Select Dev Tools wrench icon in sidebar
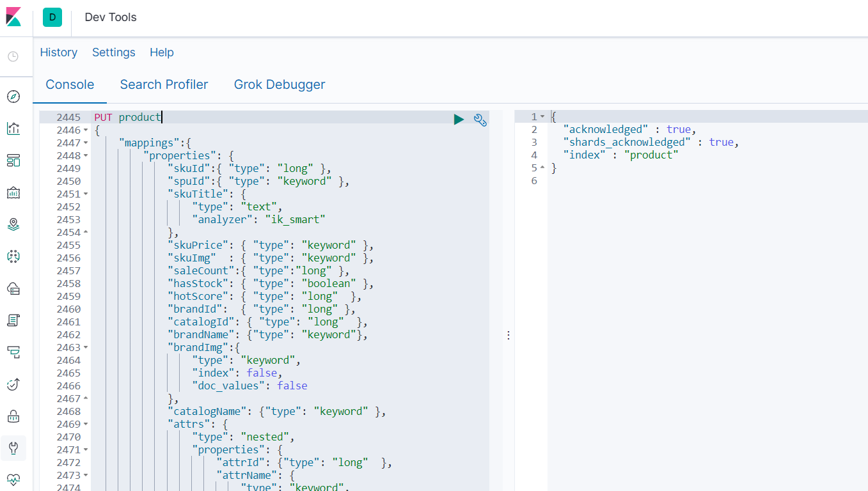Screen dimensions: 868x491 pyautogui.click(x=13, y=448)
